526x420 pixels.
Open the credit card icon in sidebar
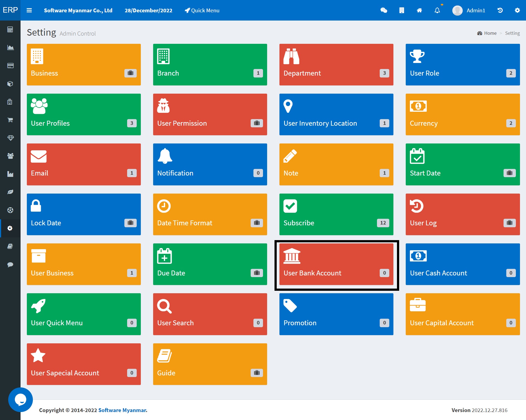(x=10, y=66)
